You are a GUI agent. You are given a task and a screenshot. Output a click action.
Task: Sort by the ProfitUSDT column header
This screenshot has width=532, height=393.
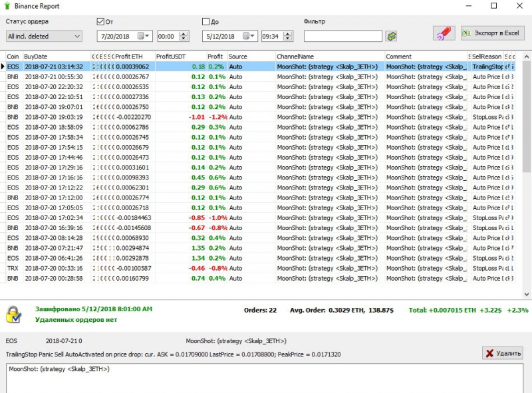tap(180, 57)
